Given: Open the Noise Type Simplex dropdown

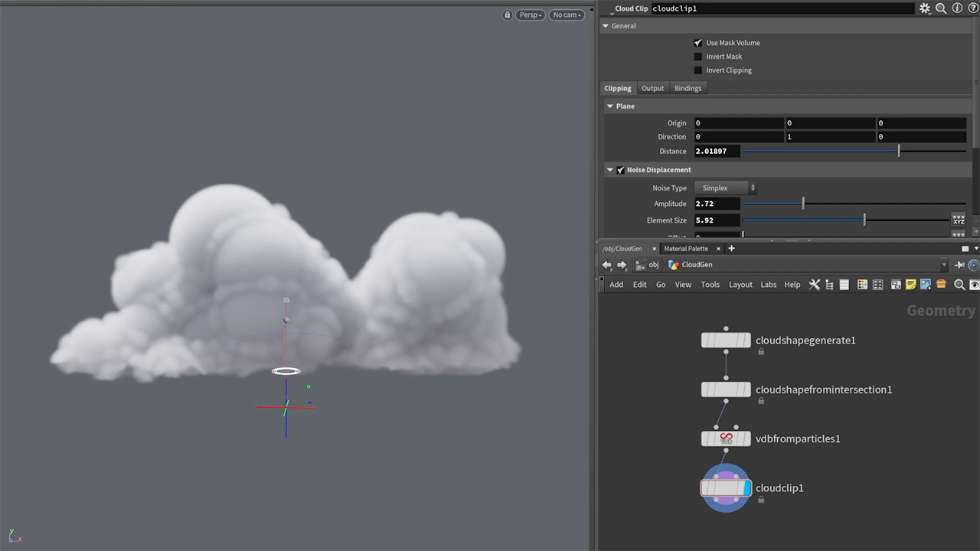Looking at the screenshot, I should (x=725, y=188).
